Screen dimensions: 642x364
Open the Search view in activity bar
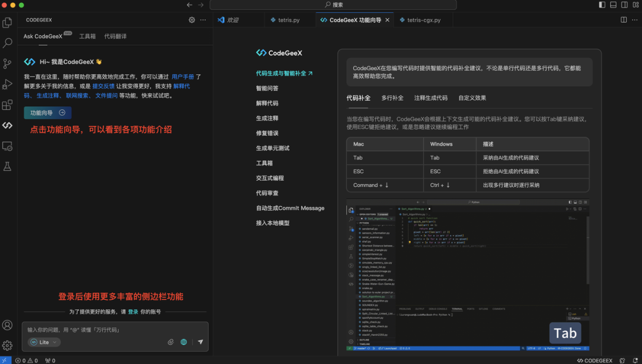click(x=7, y=43)
